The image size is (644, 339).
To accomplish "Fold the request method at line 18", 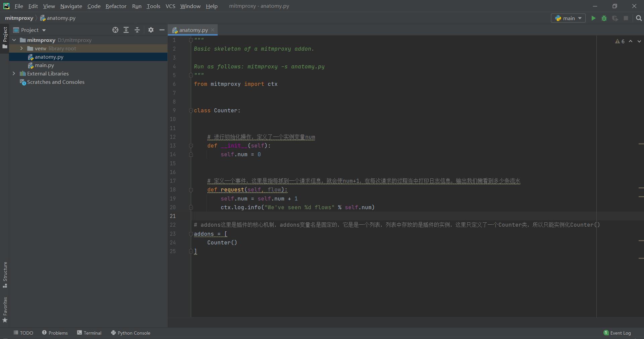I will 191,190.
